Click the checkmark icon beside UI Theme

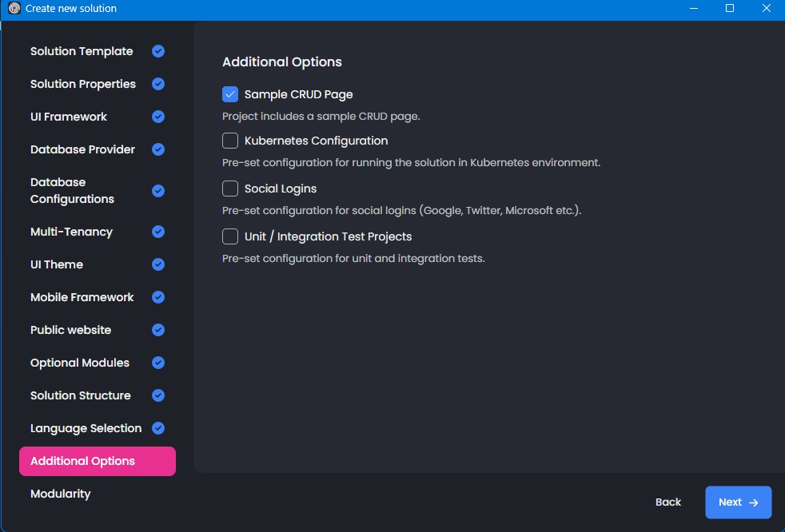158,264
